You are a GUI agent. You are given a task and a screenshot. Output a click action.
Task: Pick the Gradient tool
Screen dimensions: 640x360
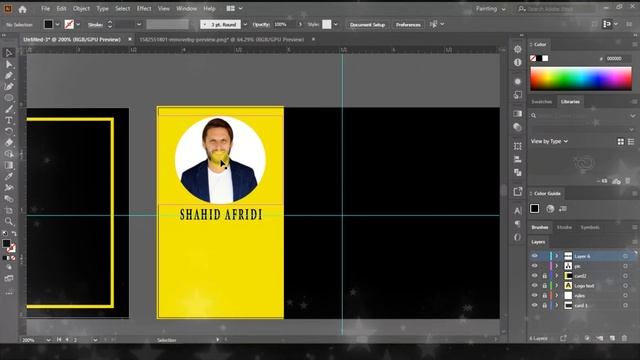coord(9,165)
